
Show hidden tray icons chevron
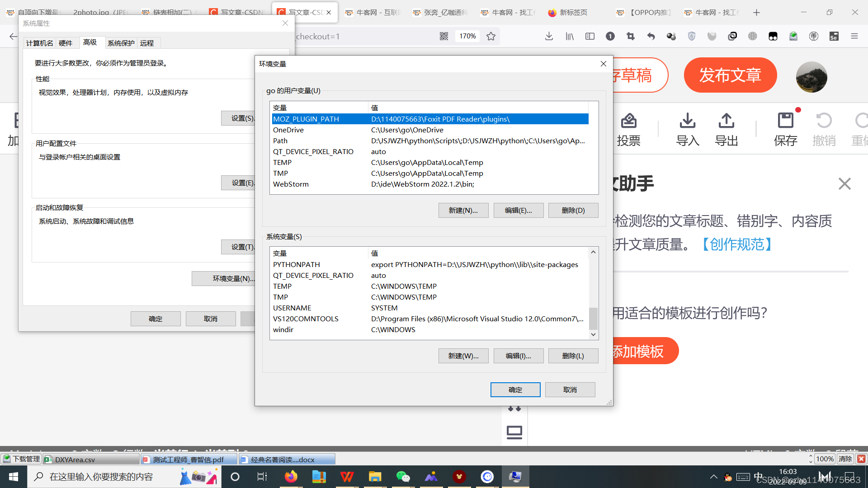tap(714, 477)
